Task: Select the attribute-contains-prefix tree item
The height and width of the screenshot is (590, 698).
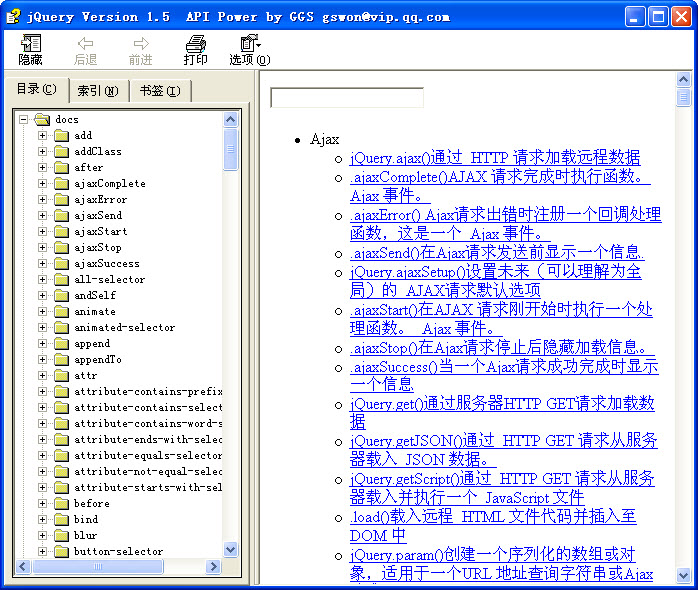Action: pos(148,392)
